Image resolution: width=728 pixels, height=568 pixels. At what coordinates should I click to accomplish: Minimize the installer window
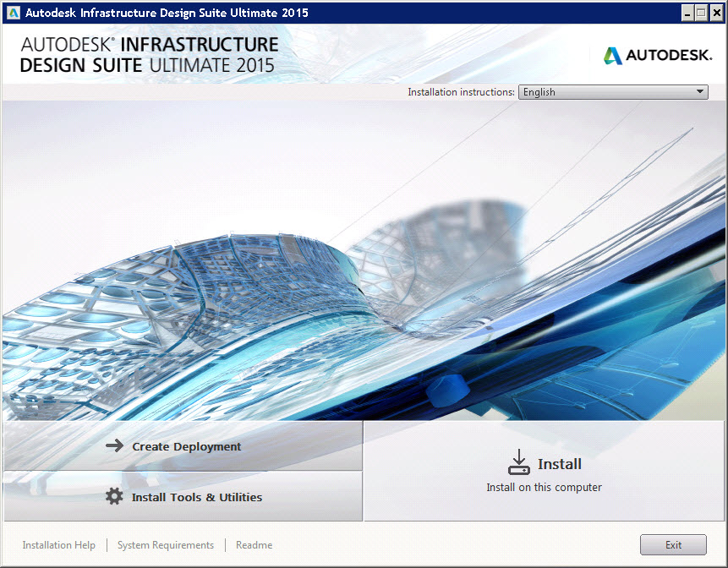coord(687,13)
